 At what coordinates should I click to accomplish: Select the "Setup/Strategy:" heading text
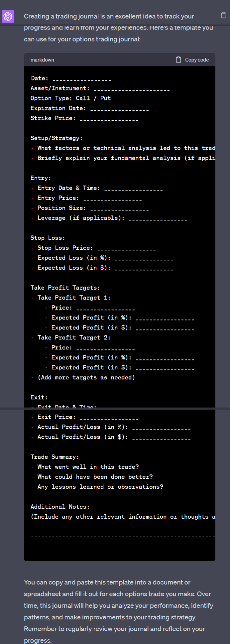click(x=57, y=138)
